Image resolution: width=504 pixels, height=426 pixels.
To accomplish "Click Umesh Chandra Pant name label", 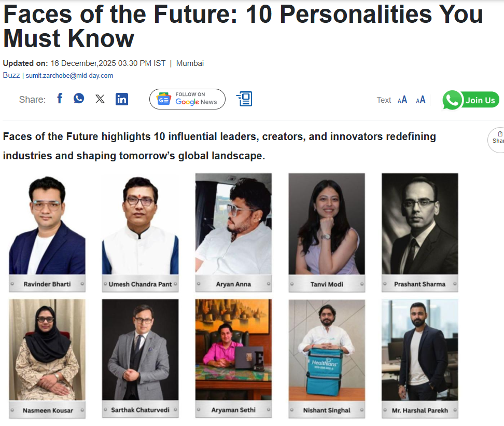I will pyautogui.click(x=141, y=284).
